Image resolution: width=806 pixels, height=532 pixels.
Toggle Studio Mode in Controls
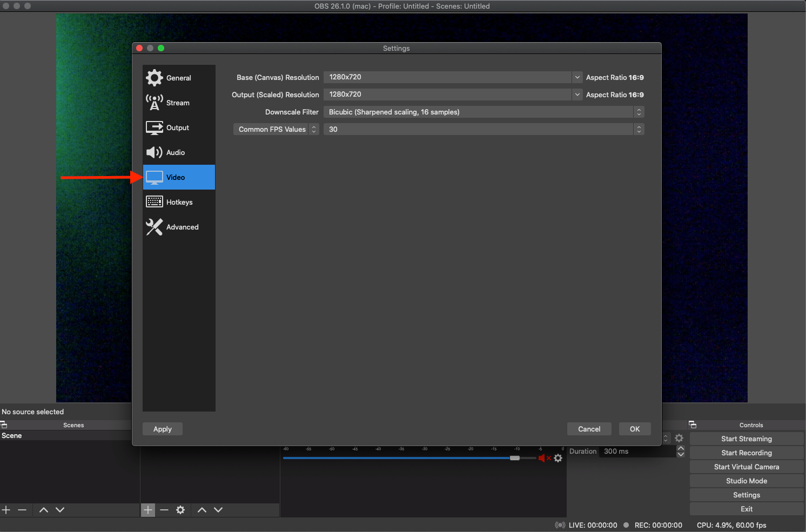pos(746,481)
